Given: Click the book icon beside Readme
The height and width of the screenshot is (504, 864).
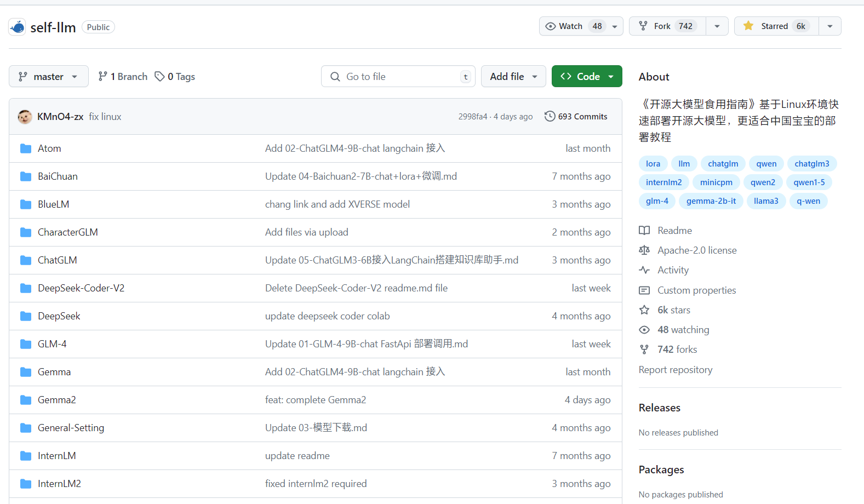Looking at the screenshot, I should point(644,231).
